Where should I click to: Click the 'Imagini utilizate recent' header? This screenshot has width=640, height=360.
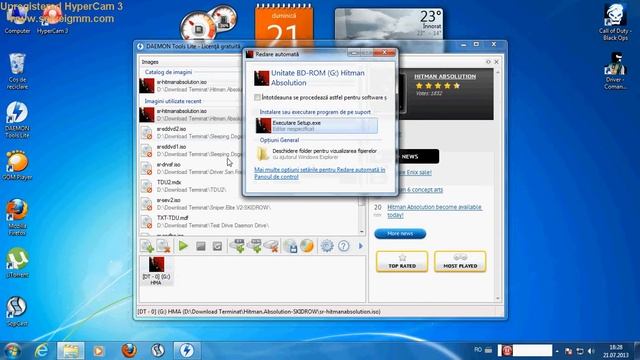click(x=173, y=101)
